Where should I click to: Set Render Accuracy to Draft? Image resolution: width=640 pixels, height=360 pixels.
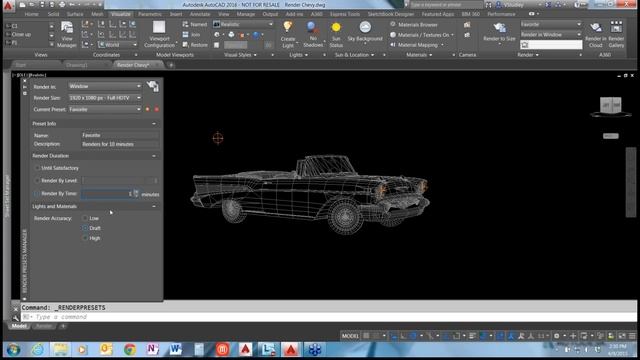[x=85, y=228]
